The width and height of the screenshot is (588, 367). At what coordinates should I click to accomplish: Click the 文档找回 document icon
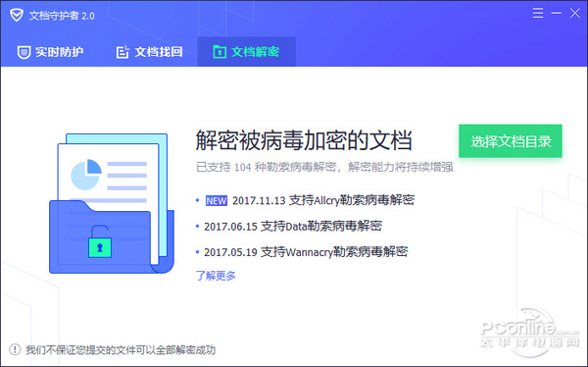(122, 52)
